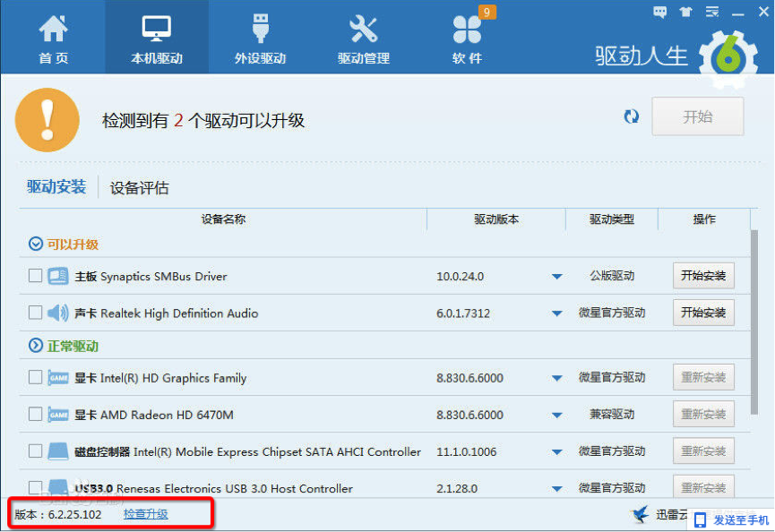Image resolution: width=775 pixels, height=532 pixels.
Task: Open 驱动管理 wrench tools icon
Action: [x=363, y=29]
